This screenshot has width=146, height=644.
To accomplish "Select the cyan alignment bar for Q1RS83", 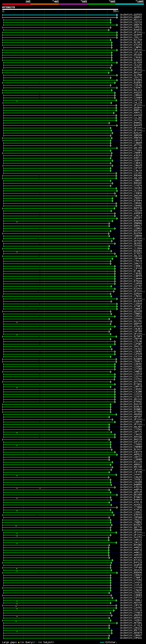I will (60, 15).
